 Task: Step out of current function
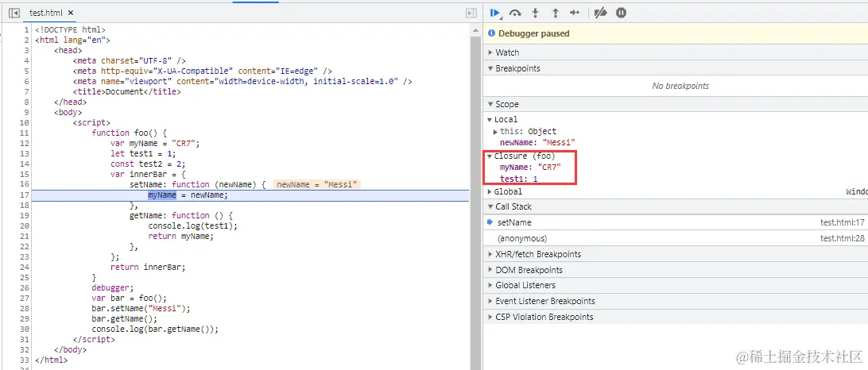556,13
